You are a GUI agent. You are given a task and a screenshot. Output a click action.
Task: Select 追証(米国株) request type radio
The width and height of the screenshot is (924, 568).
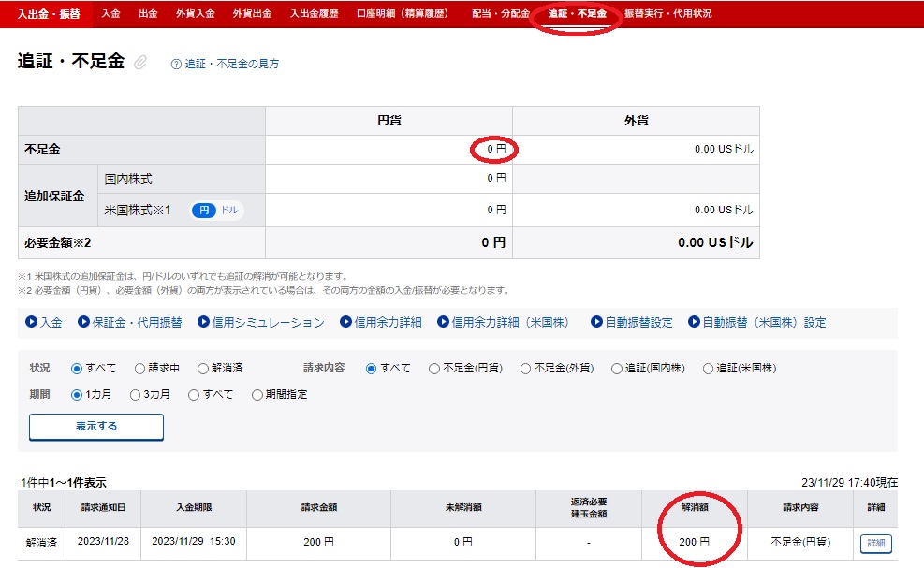point(709,369)
